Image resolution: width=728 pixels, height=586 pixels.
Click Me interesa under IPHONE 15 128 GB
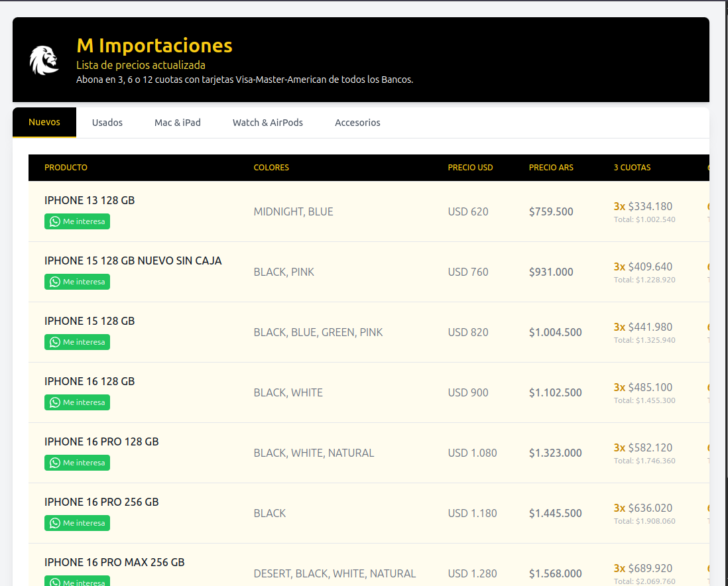[77, 342]
